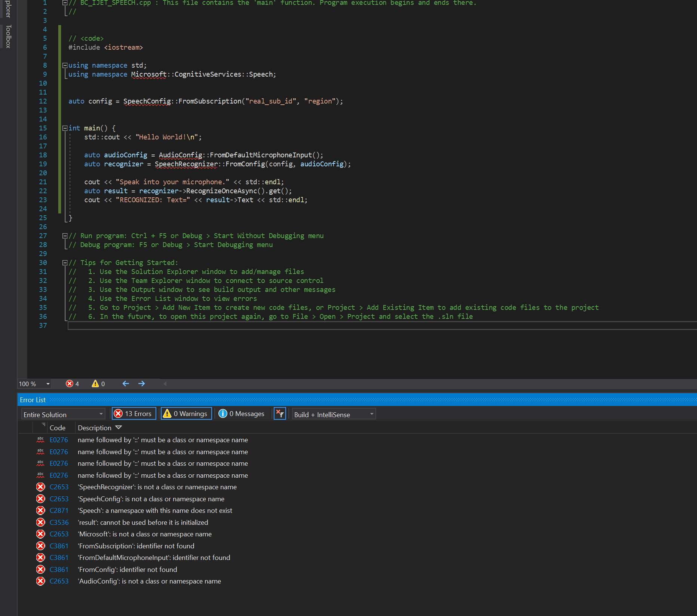
Task: Place cursor in empty line 37 of editor
Action: [381, 326]
